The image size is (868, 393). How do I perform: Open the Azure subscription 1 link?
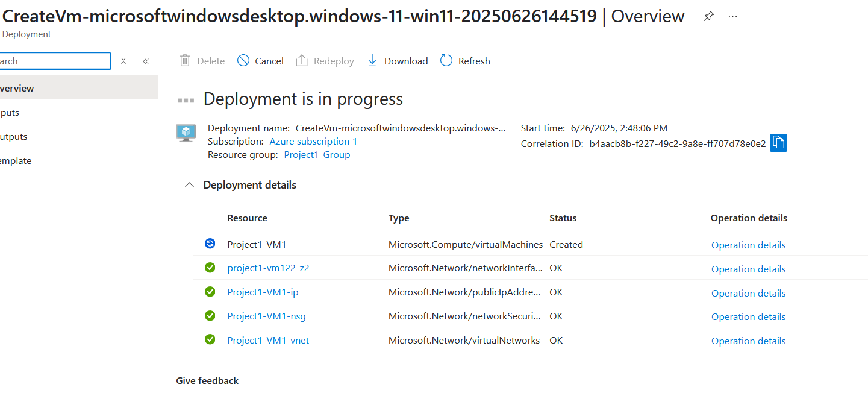tap(313, 141)
